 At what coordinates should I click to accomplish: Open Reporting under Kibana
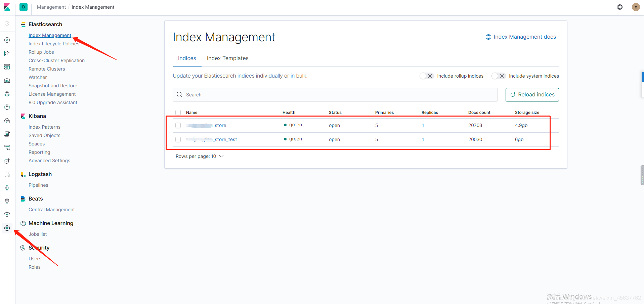[x=39, y=152]
